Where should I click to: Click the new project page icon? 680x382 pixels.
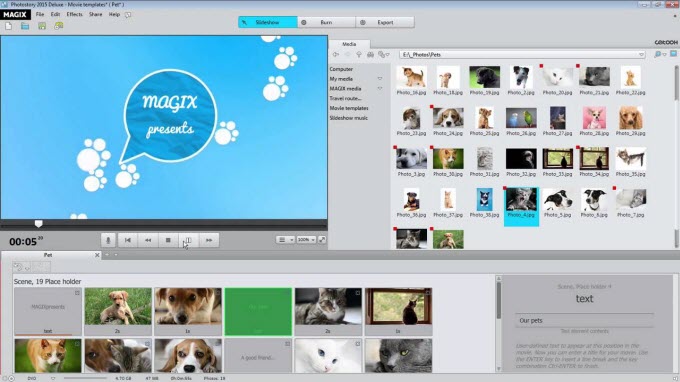[x=8, y=26]
